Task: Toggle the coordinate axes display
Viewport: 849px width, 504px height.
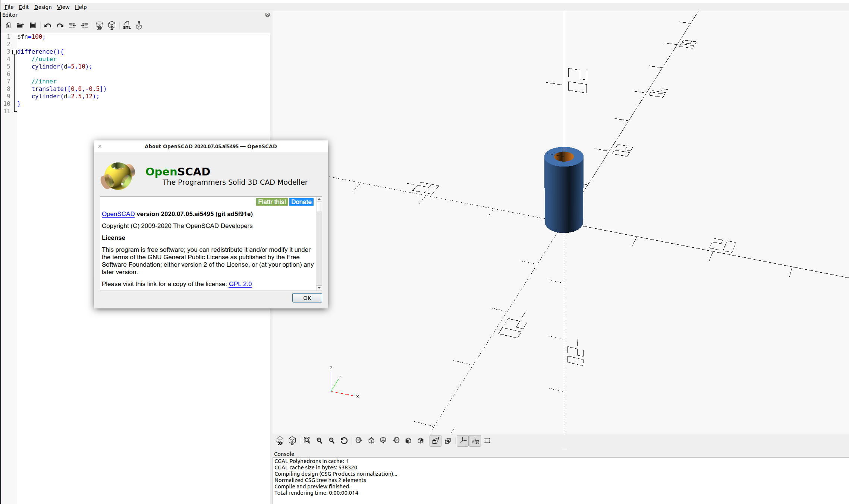Action: [x=462, y=440]
